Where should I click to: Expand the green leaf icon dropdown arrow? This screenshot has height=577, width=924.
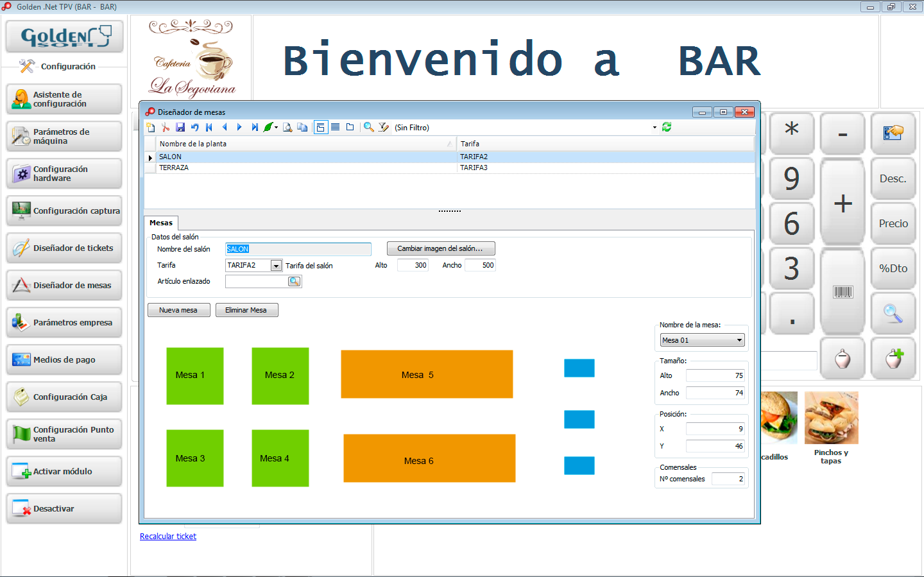click(277, 127)
